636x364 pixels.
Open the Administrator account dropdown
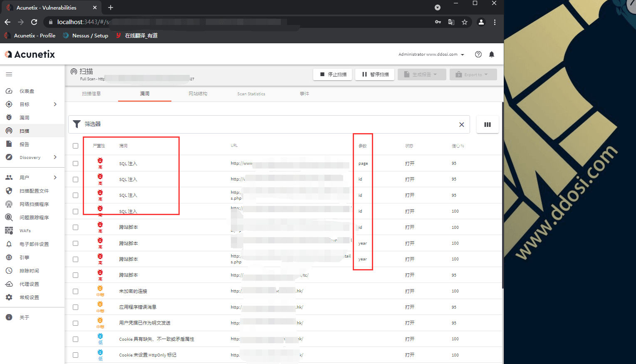[x=431, y=54]
